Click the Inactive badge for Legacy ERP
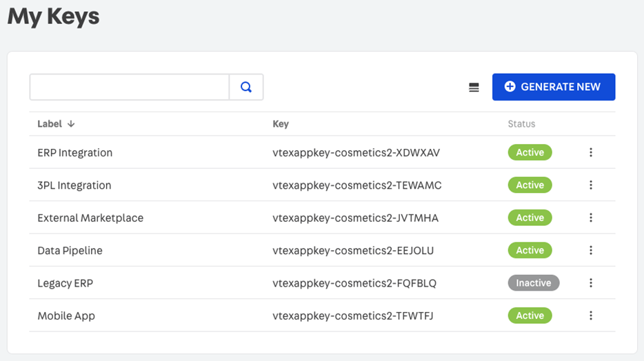The width and height of the screenshot is (644, 361). 533,282
